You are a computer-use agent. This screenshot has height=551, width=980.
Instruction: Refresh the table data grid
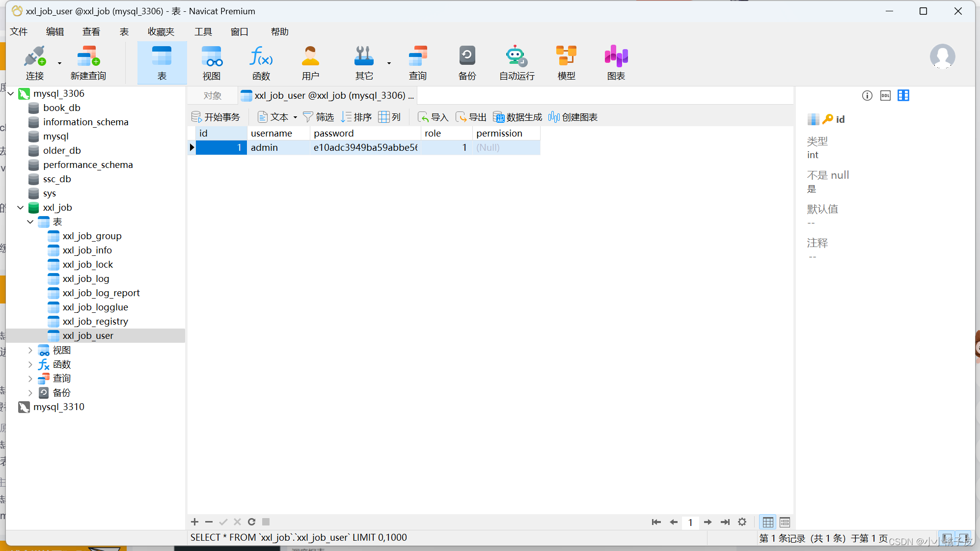251,522
